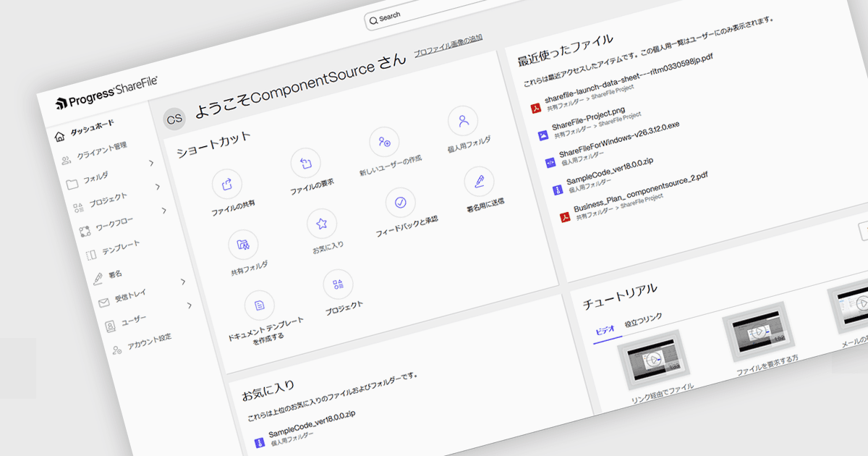868x456 pixels.
Task: Expand the 受信トレイ submenu chevron
Action: [x=183, y=281]
